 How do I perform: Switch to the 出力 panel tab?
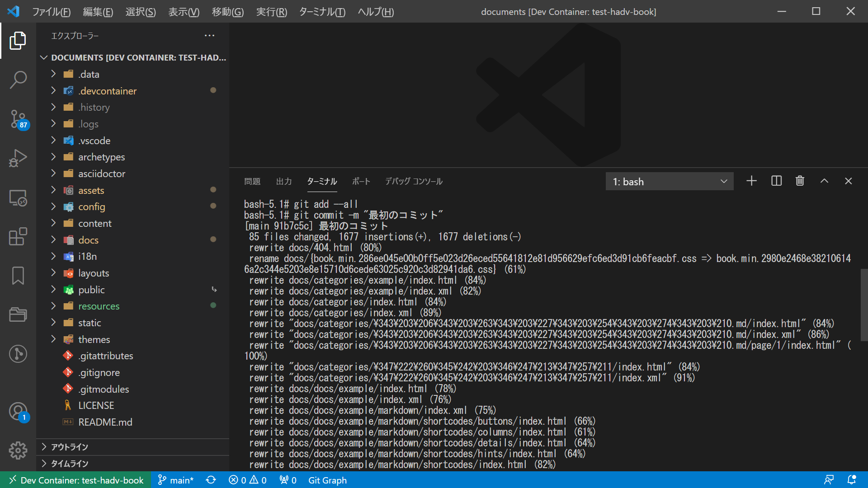[284, 181]
